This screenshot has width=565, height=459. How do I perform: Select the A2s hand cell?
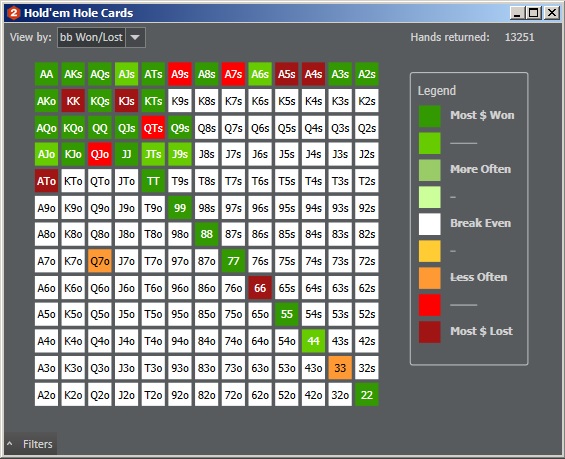[366, 74]
